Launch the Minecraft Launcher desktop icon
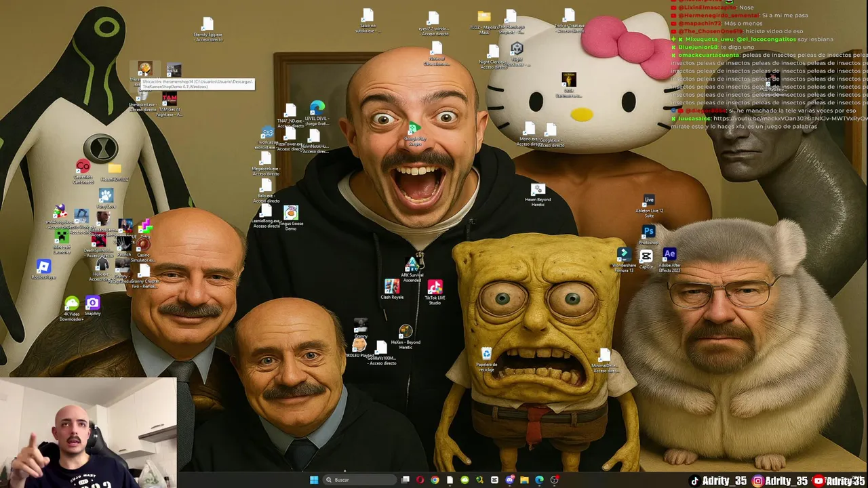This screenshot has height=488, width=868. pyautogui.click(x=62, y=241)
